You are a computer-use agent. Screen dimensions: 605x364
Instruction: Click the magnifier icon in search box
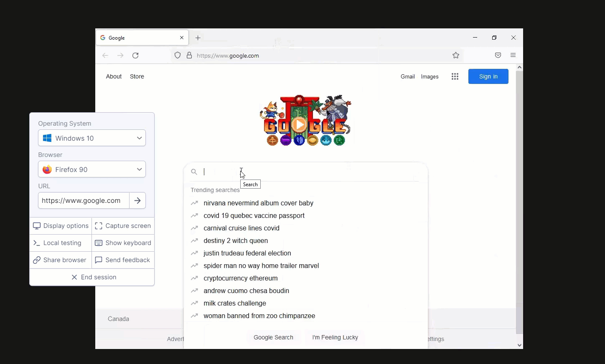(194, 172)
